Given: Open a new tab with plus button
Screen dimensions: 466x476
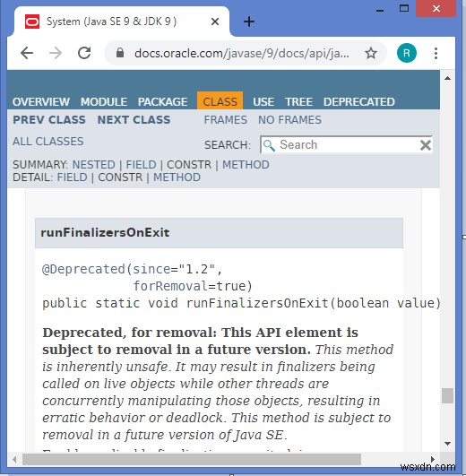Looking at the screenshot, I should pyautogui.click(x=249, y=22).
